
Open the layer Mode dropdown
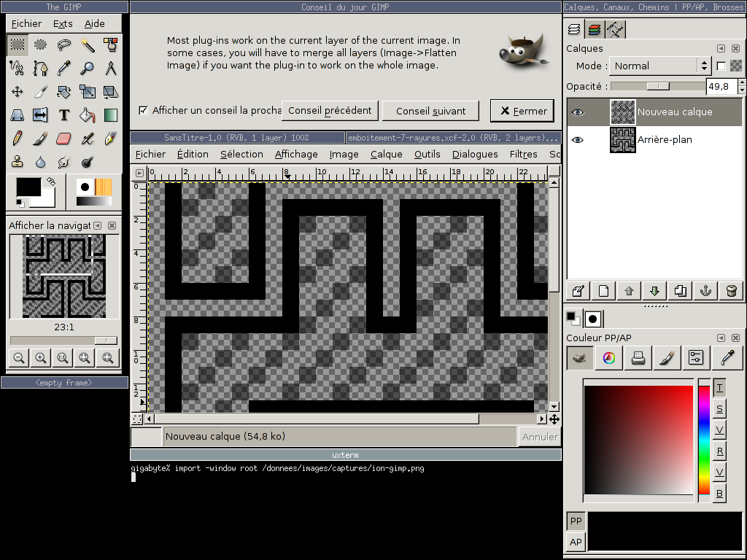(660, 66)
